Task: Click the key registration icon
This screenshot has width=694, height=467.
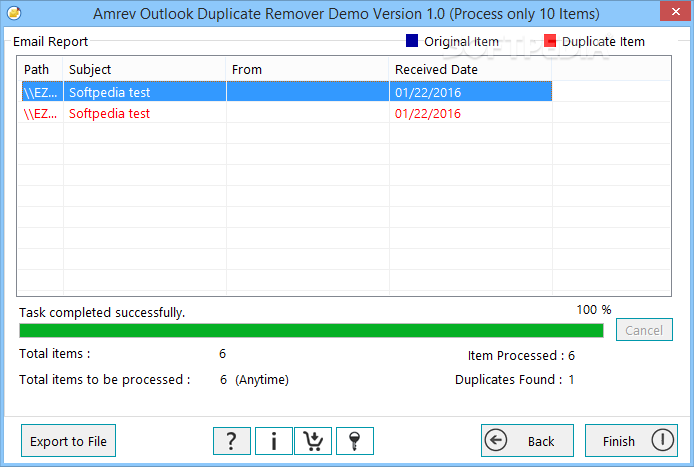Action: coord(355,441)
